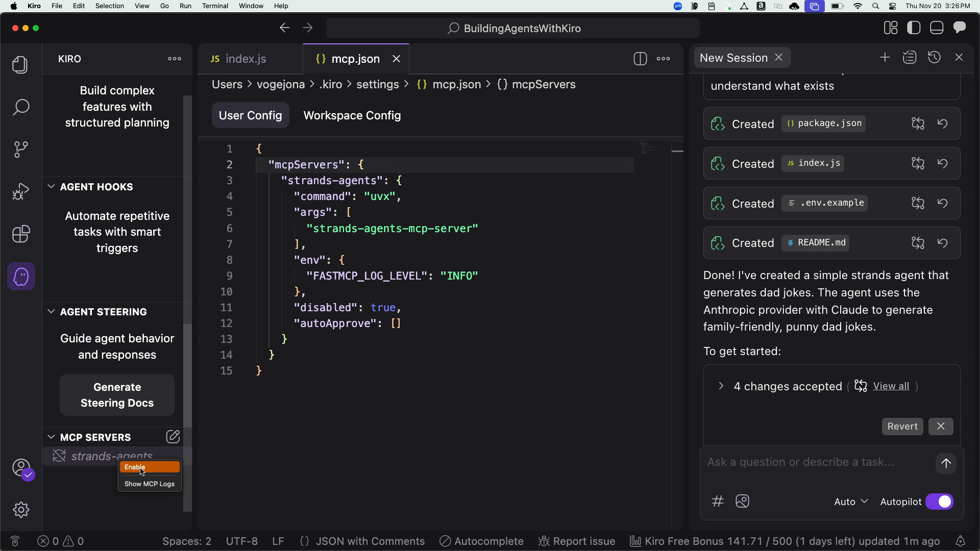980x551 pixels.
Task: Toggle primary side bar layout icon
Action: point(914,28)
